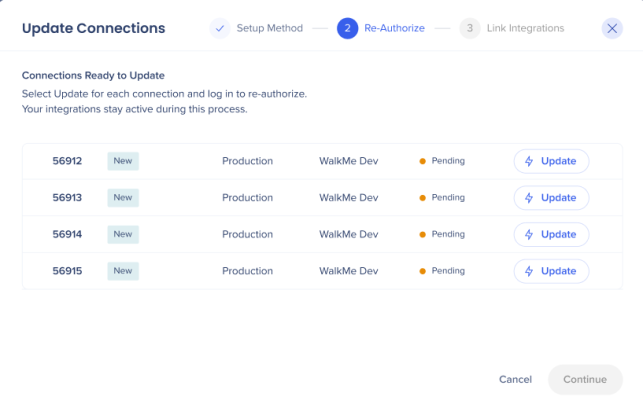The width and height of the screenshot is (643, 415).
Task: Click Pending status text in row 56913
Action: coord(448,197)
